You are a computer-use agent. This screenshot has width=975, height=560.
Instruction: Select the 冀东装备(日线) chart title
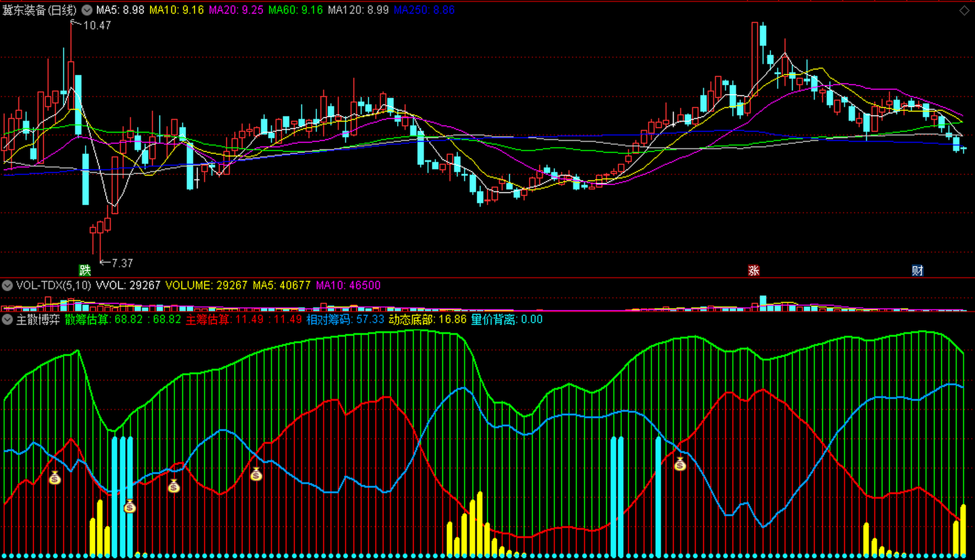coord(39,10)
